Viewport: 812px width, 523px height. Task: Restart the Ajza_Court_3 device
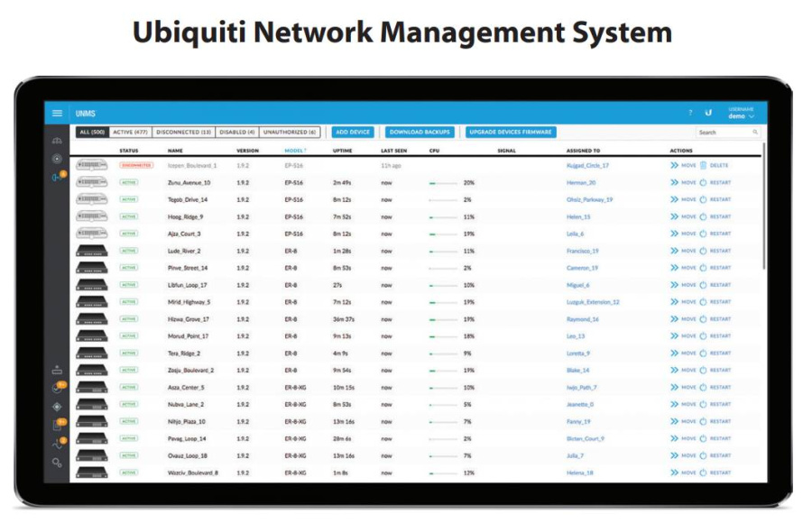pyautogui.click(x=715, y=234)
